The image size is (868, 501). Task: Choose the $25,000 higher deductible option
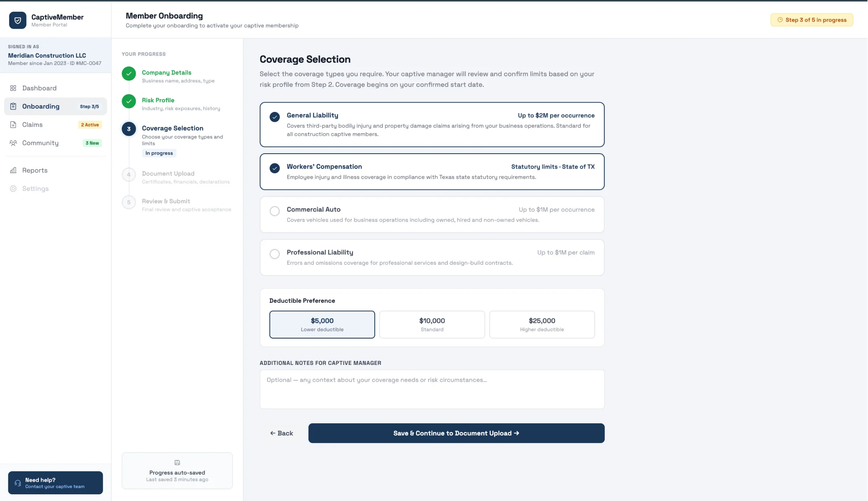click(542, 324)
